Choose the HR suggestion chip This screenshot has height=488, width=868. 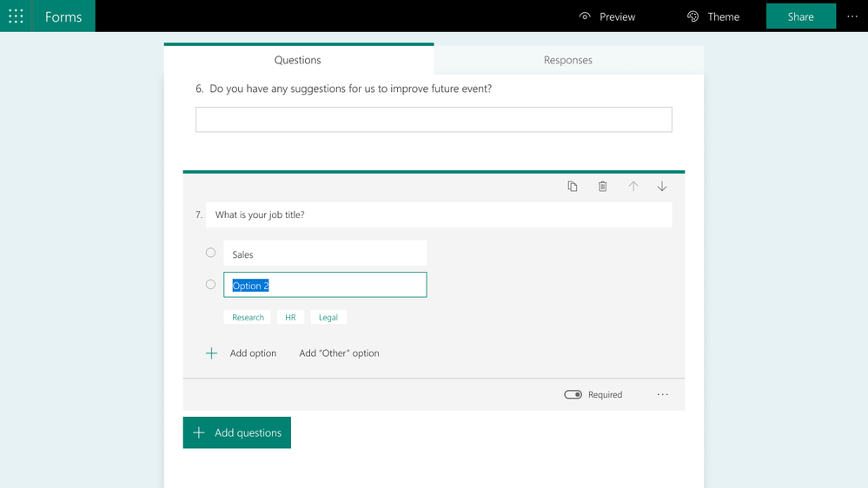[x=290, y=317]
